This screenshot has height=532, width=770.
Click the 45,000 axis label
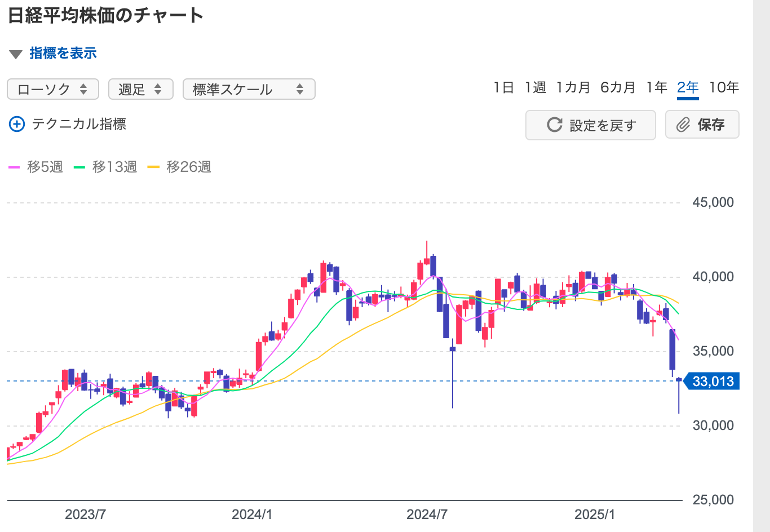(713, 202)
